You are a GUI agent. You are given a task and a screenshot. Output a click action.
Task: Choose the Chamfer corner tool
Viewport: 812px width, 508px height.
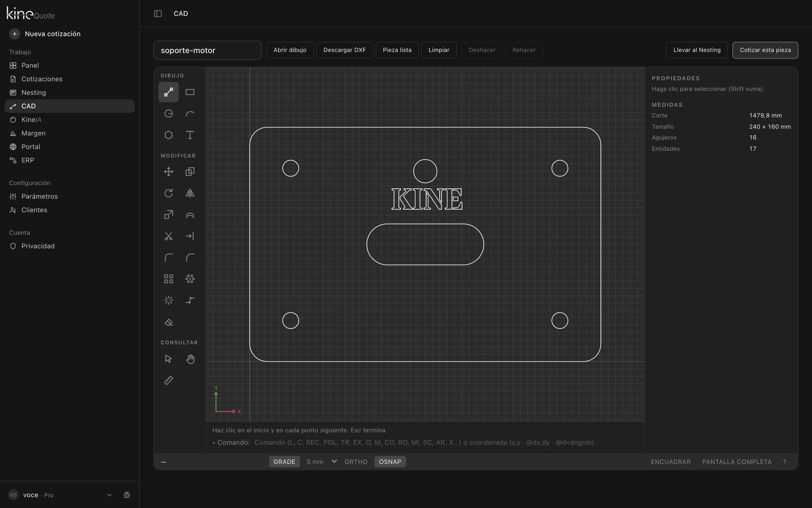pos(190,258)
